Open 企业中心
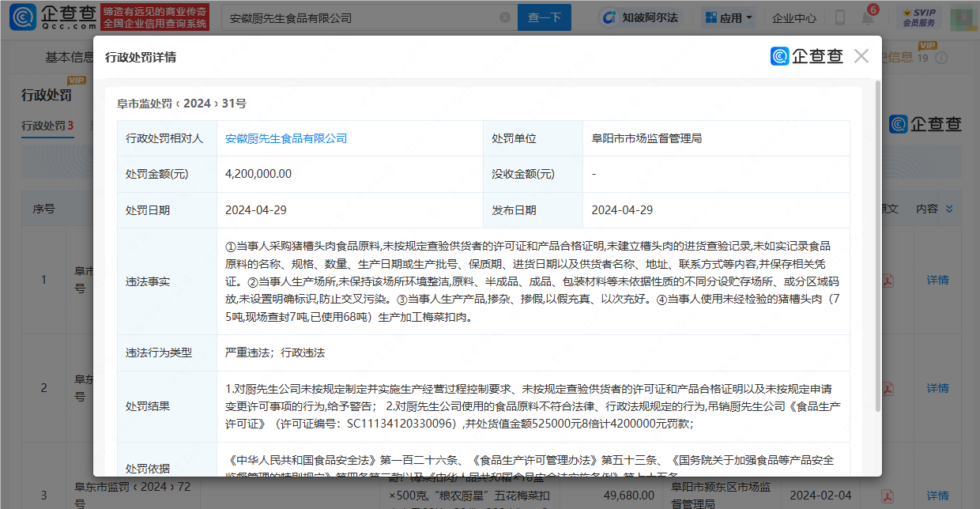Viewport: 980px width, 509px height. (793, 17)
